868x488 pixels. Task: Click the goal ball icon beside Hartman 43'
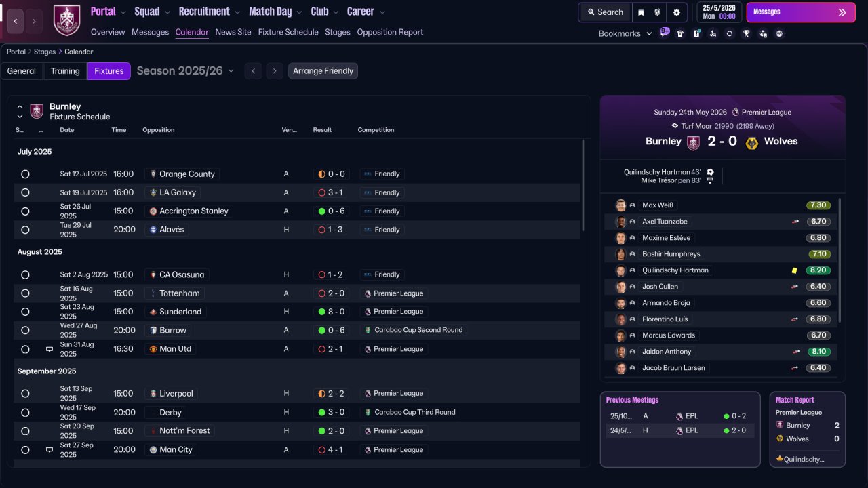710,172
